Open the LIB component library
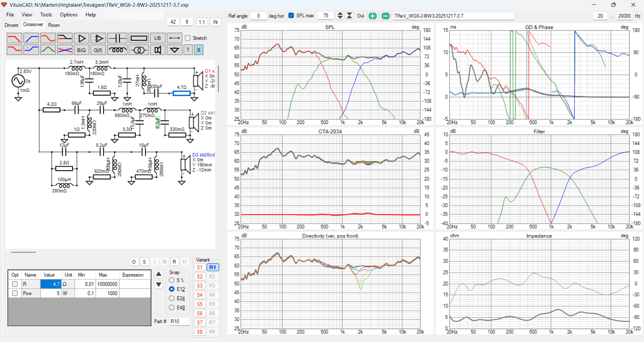 tap(158, 38)
